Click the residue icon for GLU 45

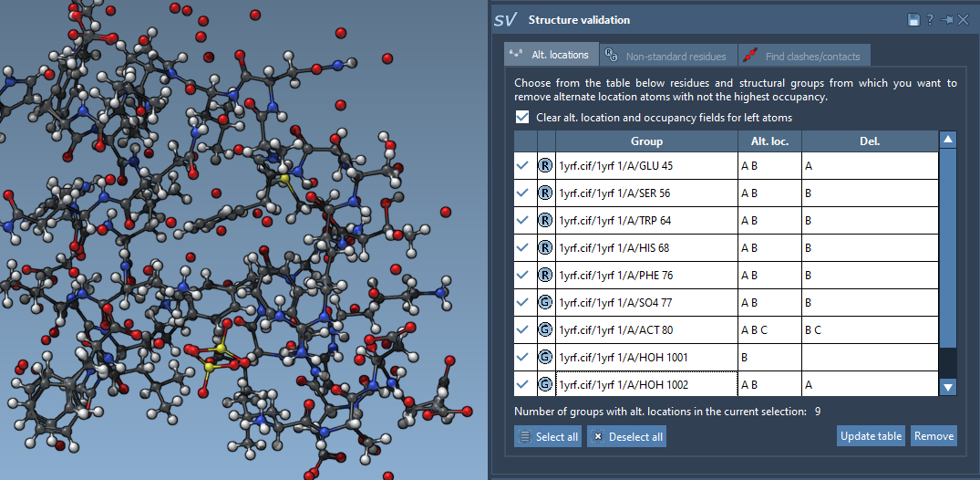point(545,166)
